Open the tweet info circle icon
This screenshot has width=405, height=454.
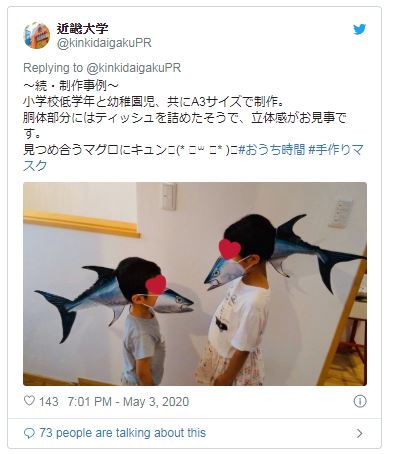tap(360, 401)
